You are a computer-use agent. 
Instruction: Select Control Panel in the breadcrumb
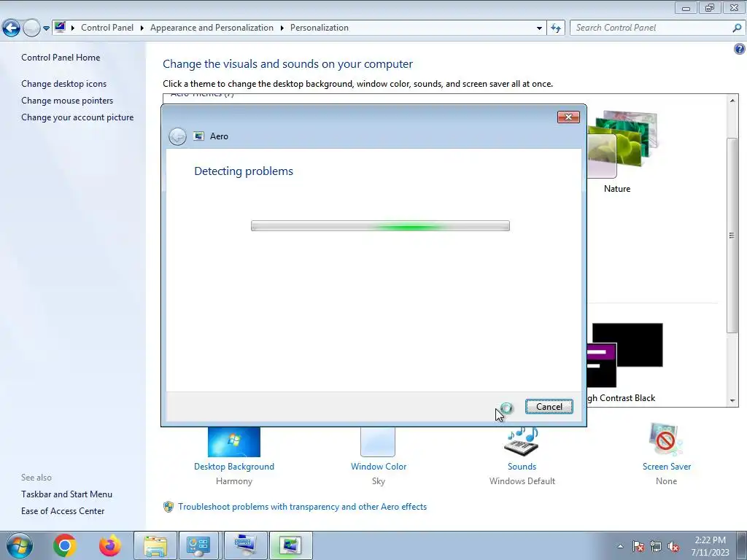coord(107,28)
